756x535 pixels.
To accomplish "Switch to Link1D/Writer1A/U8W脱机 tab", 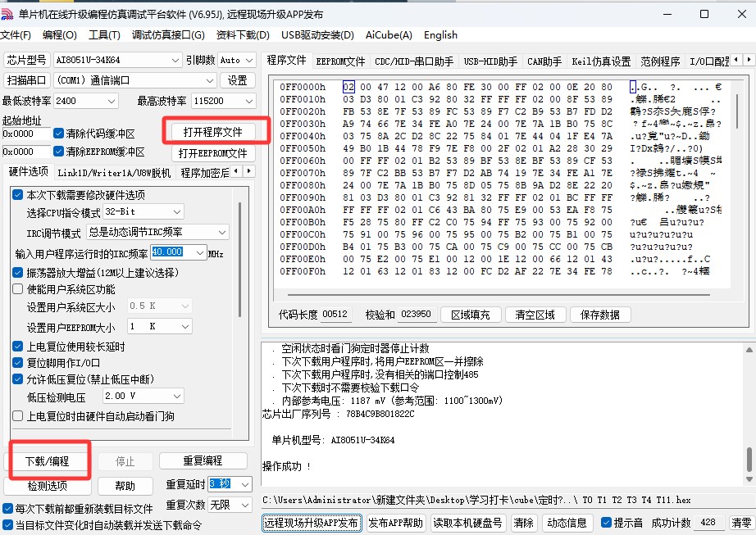I will pyautogui.click(x=114, y=172).
